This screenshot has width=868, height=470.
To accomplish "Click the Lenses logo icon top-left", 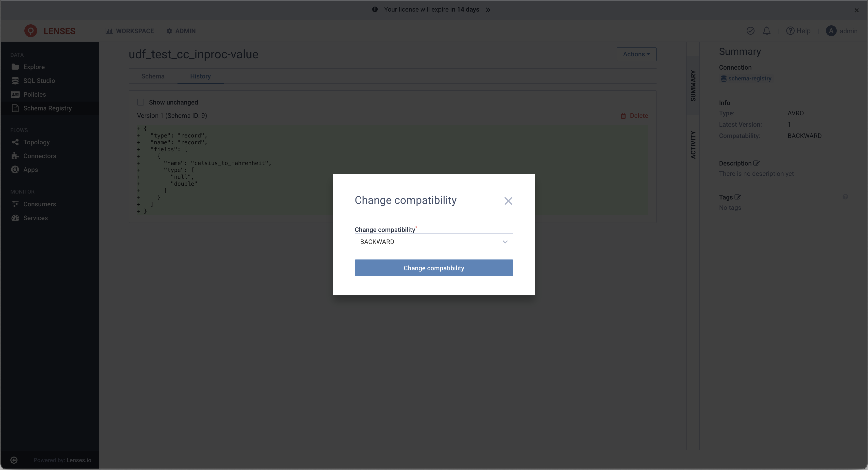I will [30, 31].
